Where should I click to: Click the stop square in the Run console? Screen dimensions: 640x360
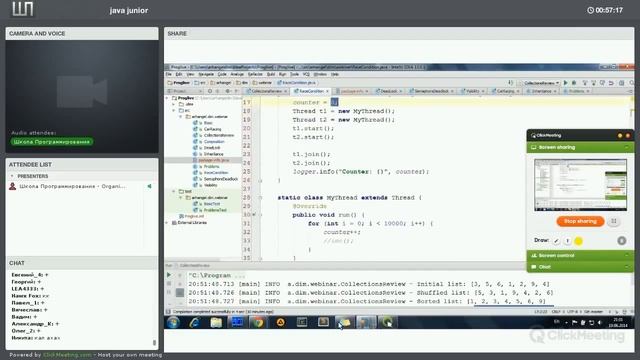pyautogui.click(x=169, y=284)
